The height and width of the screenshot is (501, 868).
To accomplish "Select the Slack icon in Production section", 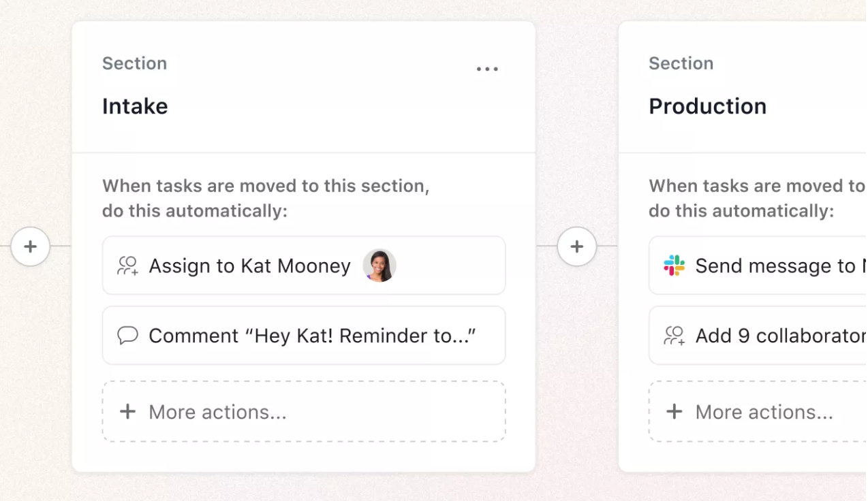I will [x=675, y=265].
